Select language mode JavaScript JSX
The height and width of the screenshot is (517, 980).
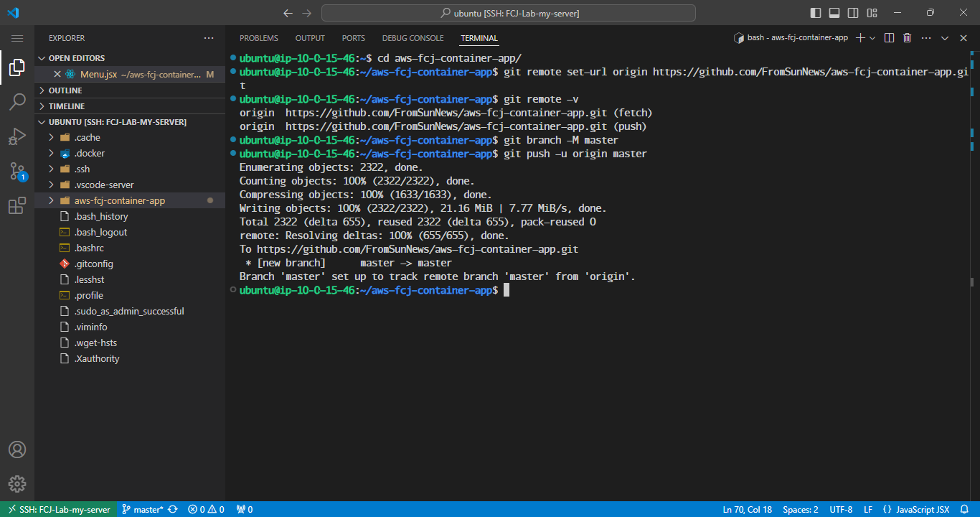point(915,509)
